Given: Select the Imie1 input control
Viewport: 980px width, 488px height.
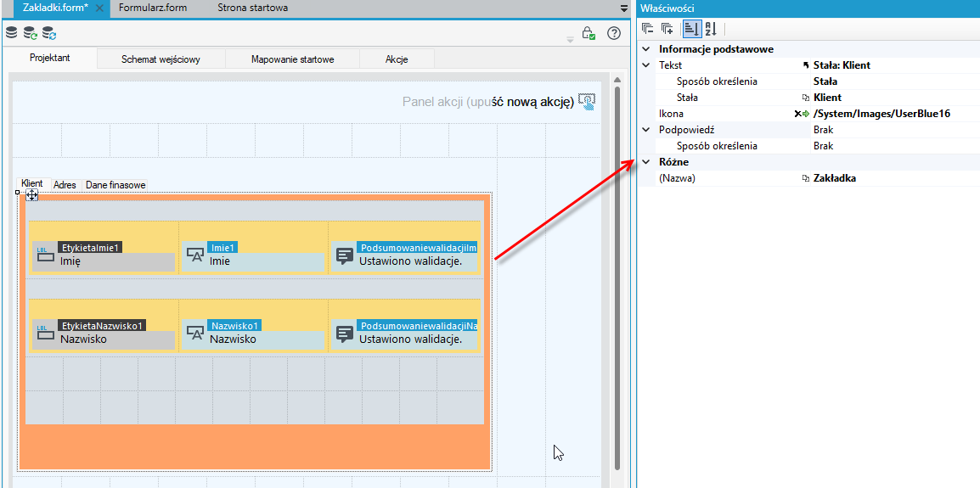Looking at the screenshot, I should (253, 255).
